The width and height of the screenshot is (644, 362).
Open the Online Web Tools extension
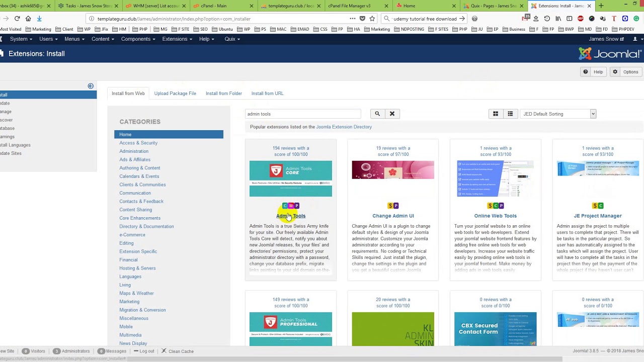click(496, 216)
